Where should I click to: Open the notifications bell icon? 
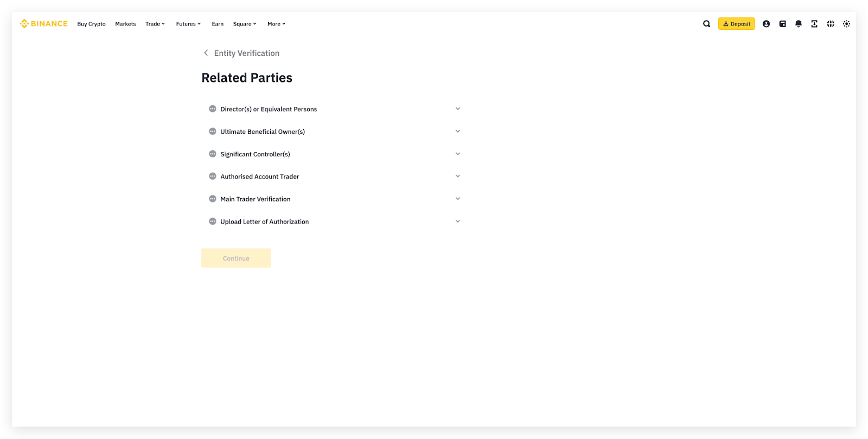tap(799, 24)
